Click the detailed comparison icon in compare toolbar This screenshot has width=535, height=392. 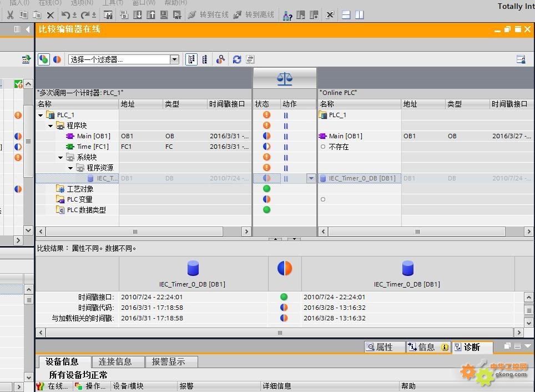pos(220,59)
